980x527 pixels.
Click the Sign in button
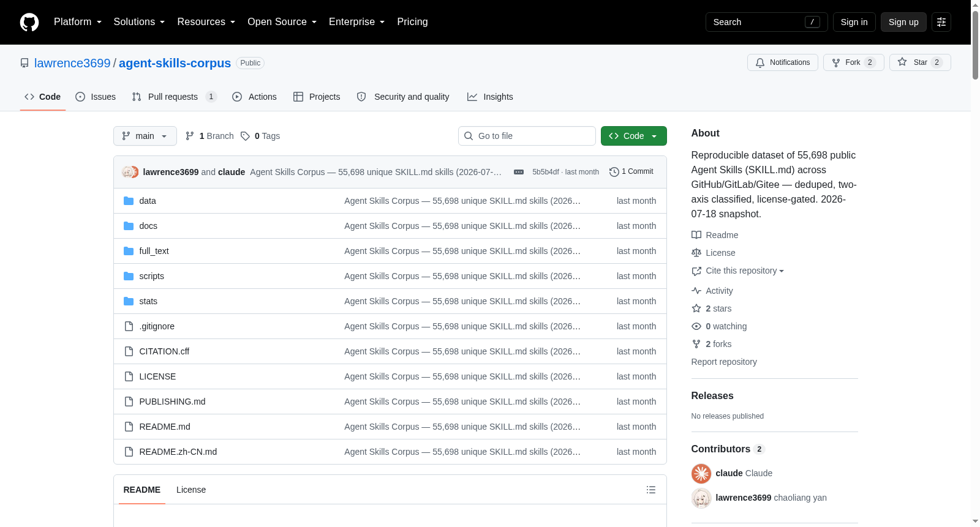(854, 22)
